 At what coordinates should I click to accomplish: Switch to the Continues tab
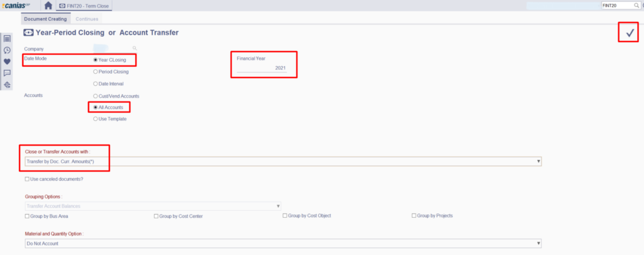click(86, 19)
